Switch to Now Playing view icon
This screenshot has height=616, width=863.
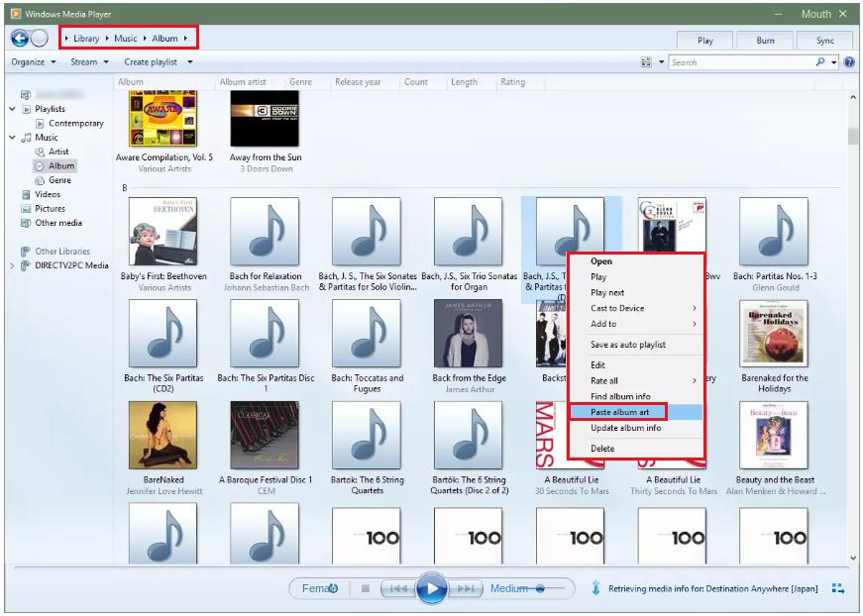(838, 588)
